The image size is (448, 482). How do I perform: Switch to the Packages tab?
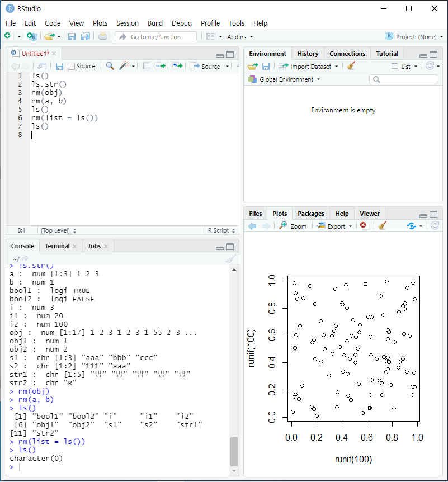point(310,214)
